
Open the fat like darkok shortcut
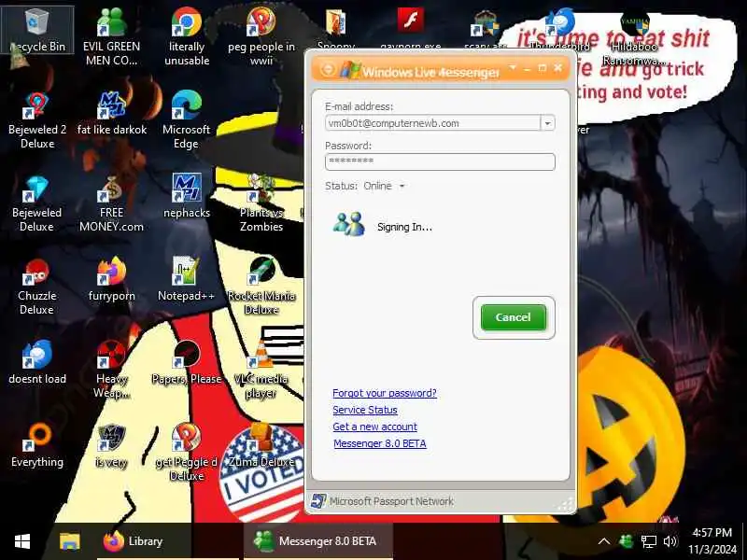click(111, 113)
